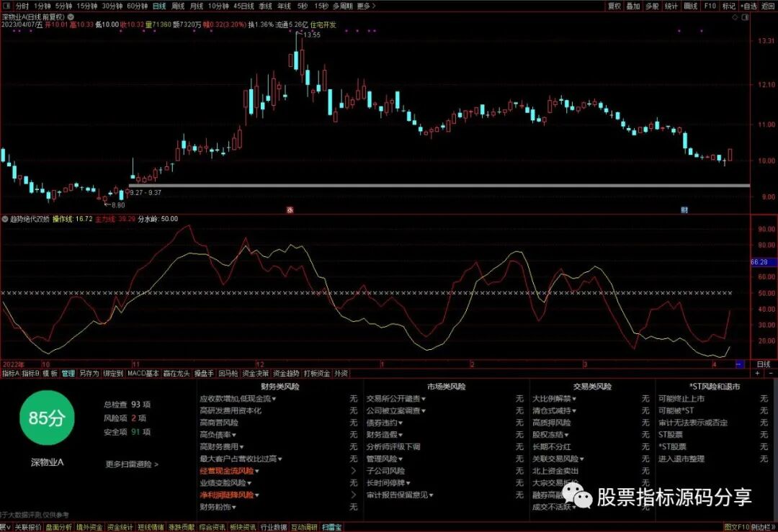
Task: Select 资金决策 indicator
Action: [256, 374]
